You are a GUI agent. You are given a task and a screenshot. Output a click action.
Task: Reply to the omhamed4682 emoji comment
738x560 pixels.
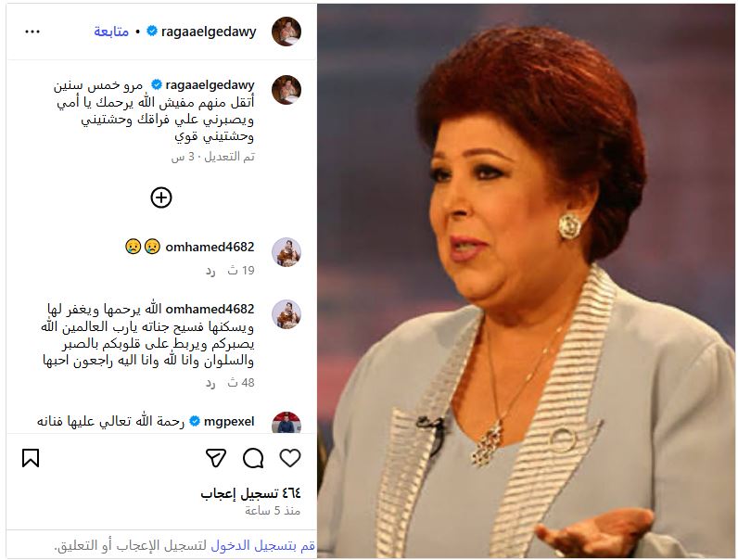point(210,271)
